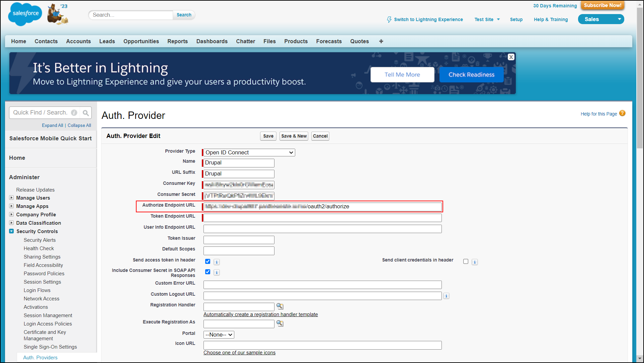Close the Lightning banner with X
This screenshot has height=363, width=644.
coord(511,57)
